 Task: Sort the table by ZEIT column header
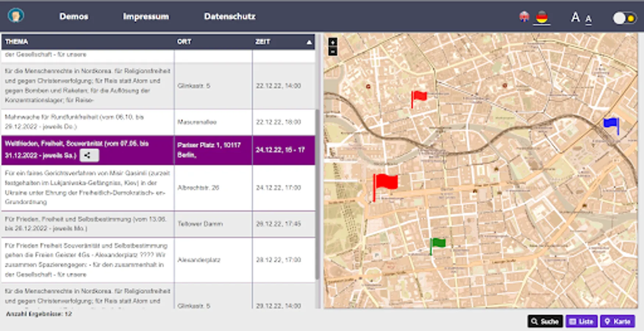pyautogui.click(x=283, y=42)
